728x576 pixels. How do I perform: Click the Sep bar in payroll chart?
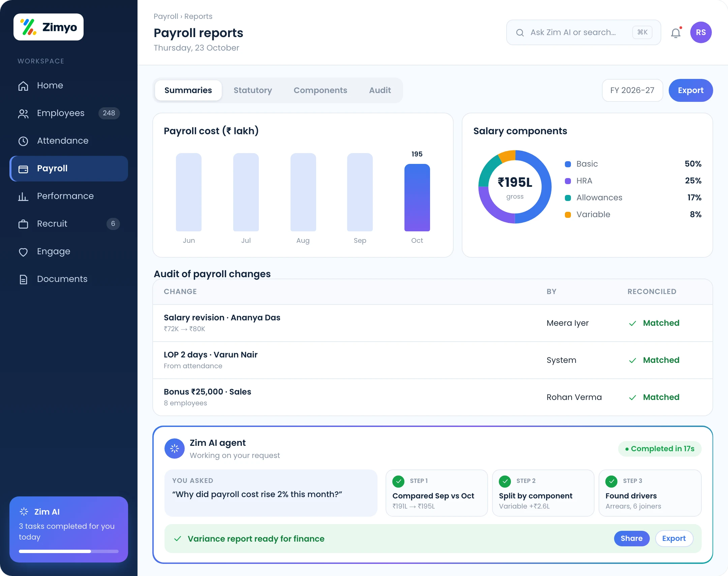[x=360, y=192]
